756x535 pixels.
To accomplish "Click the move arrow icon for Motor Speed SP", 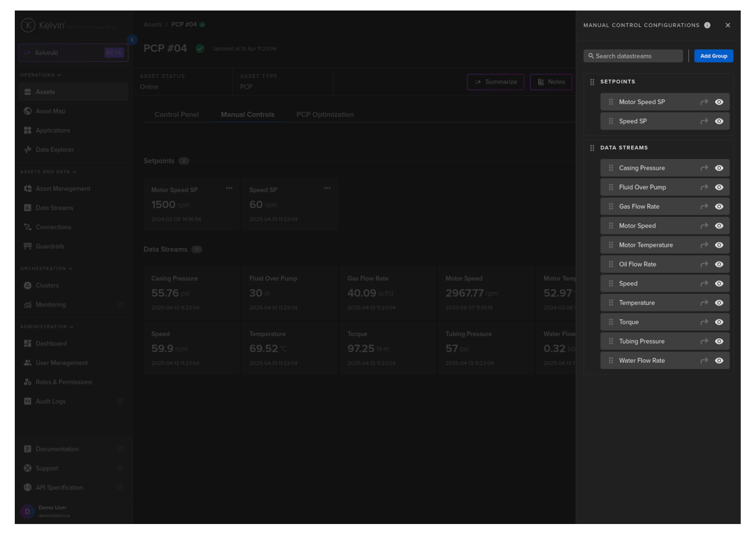I will (x=704, y=102).
